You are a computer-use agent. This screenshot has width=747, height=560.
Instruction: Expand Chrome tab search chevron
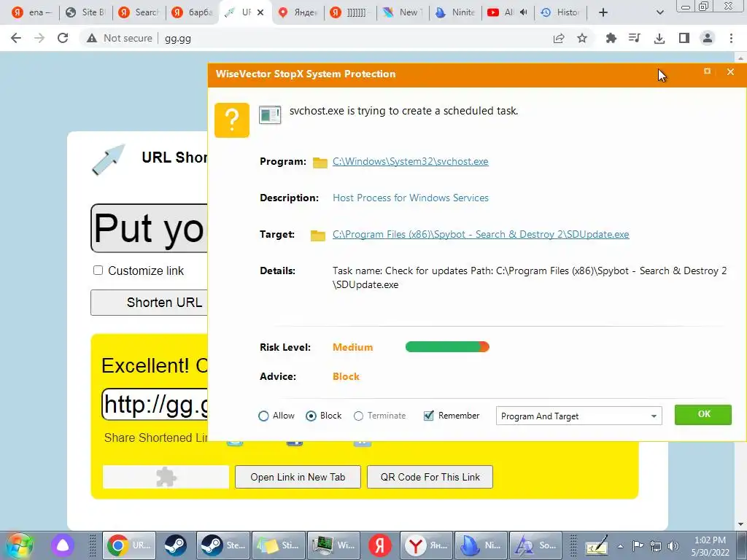[659, 12]
